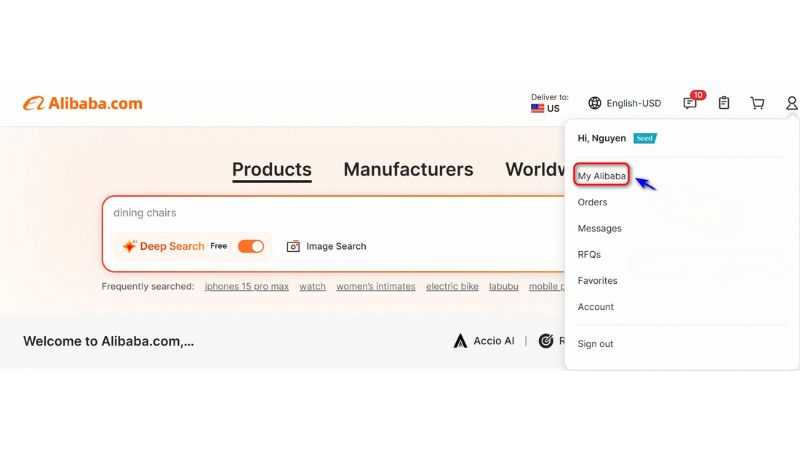The height and width of the screenshot is (450, 800).
Task: Select Account in account menu
Action: (595, 307)
